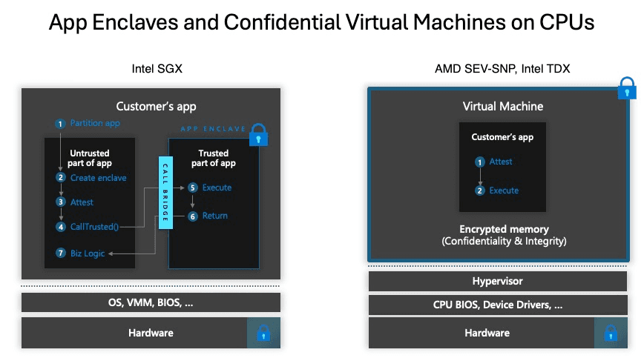This screenshot has height=358, width=644.
Task: Click Execute step 2 in Virtual Machine
Action: coord(504,190)
